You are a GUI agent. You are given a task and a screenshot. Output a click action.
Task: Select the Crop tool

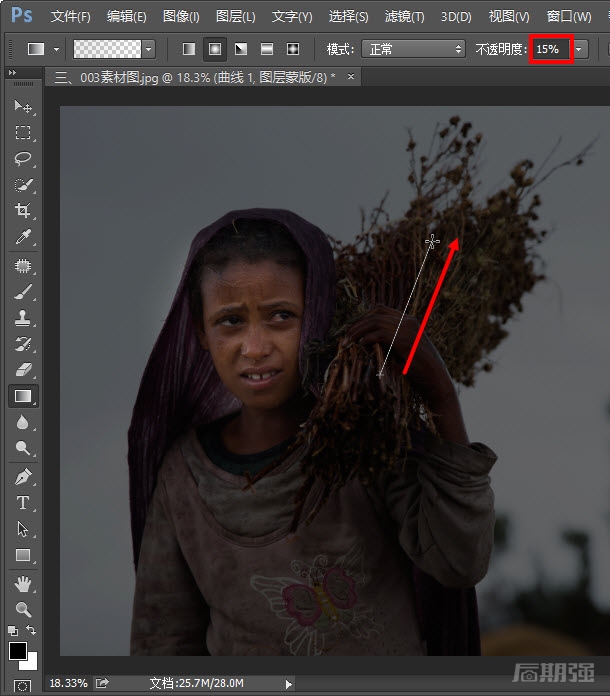[23, 210]
